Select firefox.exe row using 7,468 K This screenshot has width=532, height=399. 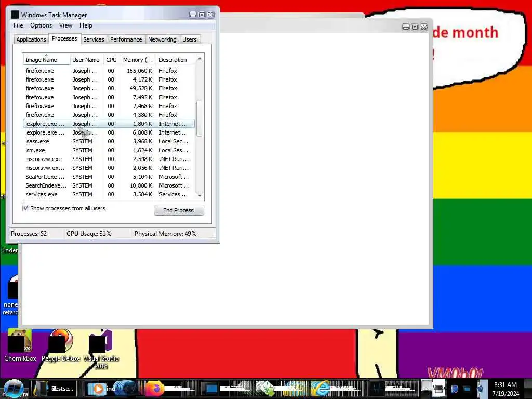(x=109, y=106)
